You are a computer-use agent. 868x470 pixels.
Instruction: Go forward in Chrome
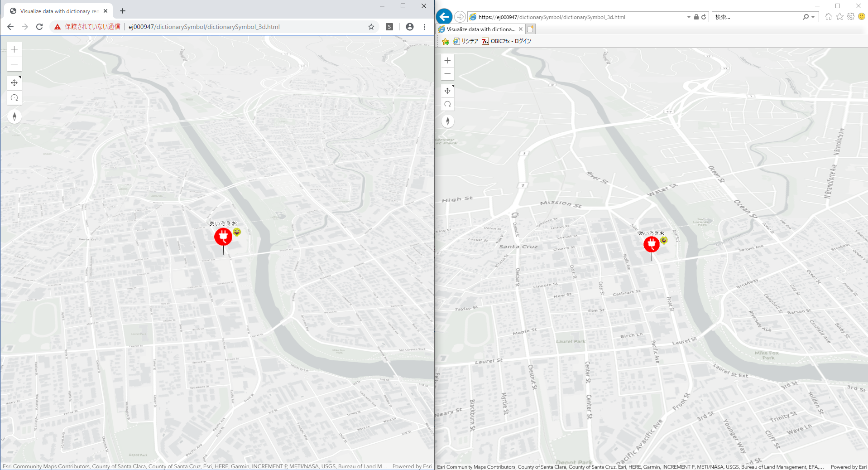pyautogui.click(x=25, y=27)
